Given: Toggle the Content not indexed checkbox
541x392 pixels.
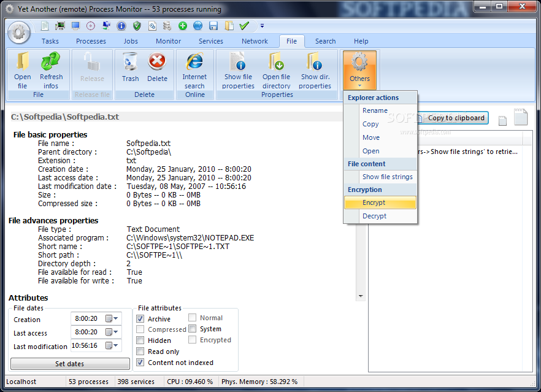Looking at the screenshot, I should (x=140, y=363).
